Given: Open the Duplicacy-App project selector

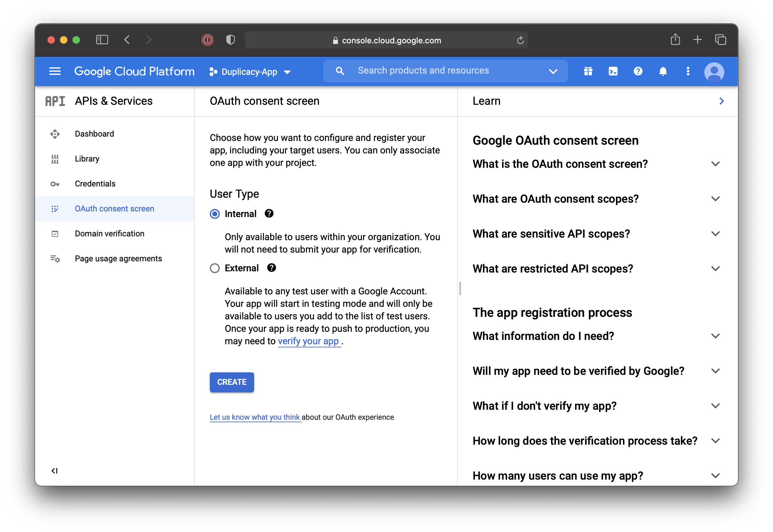Looking at the screenshot, I should 250,72.
